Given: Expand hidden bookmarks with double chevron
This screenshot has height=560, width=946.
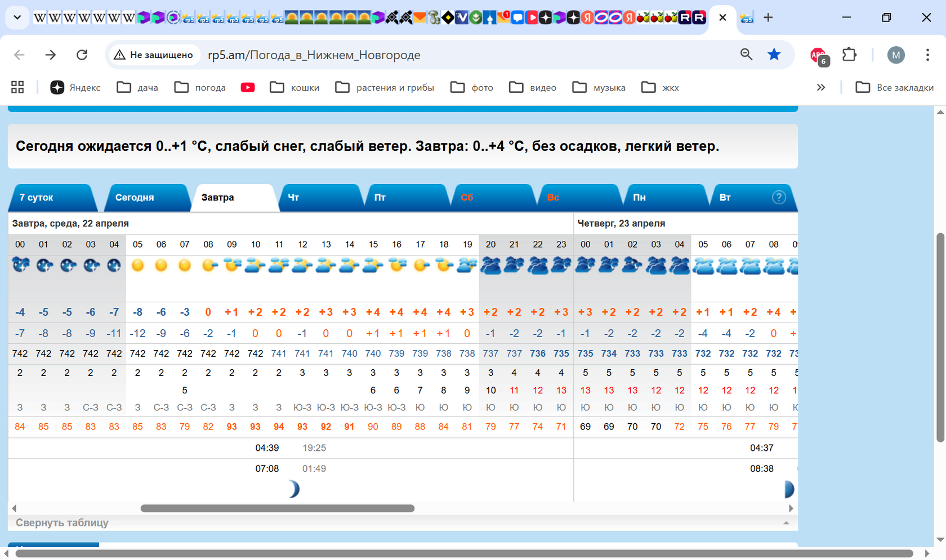Looking at the screenshot, I should pos(821,87).
